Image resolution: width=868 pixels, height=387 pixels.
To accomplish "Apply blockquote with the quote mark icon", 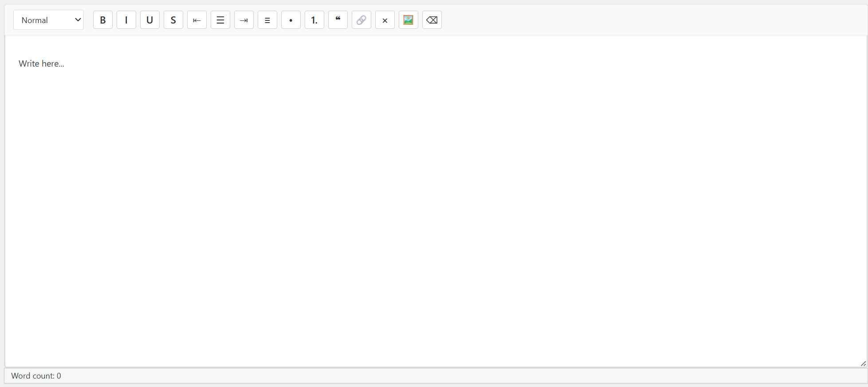I will pyautogui.click(x=338, y=20).
